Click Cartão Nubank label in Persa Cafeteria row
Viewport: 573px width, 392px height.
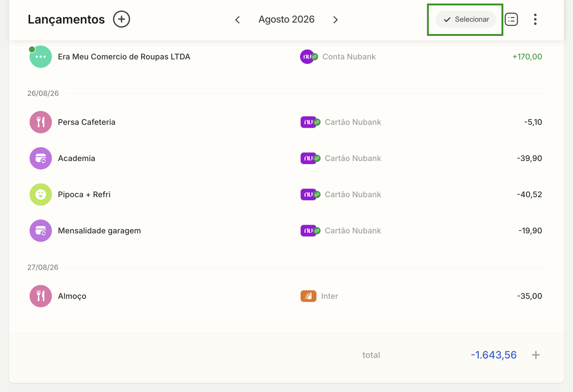click(x=353, y=122)
